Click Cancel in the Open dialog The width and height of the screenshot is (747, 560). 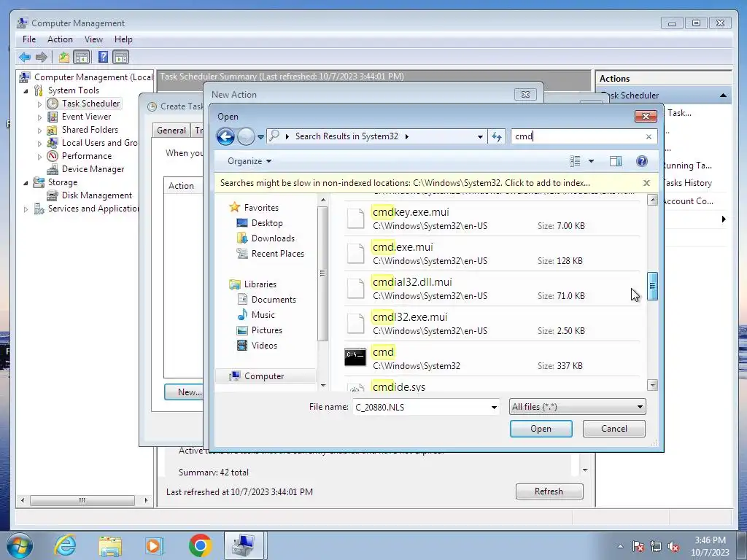(614, 429)
